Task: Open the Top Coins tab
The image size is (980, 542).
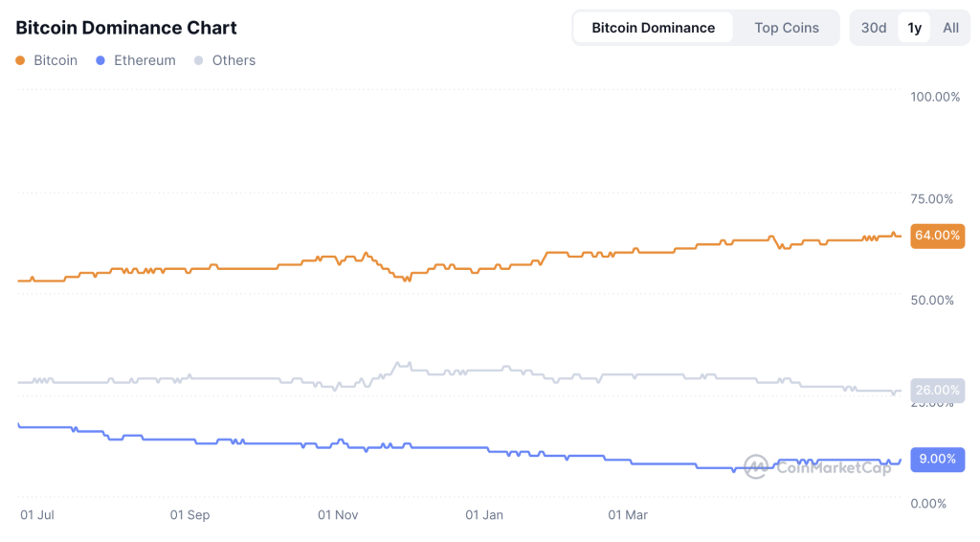Action: 787,28
